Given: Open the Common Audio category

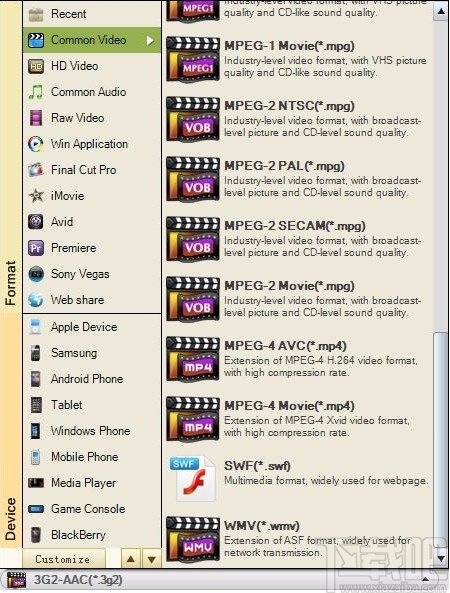Looking at the screenshot, I should tap(92, 92).
